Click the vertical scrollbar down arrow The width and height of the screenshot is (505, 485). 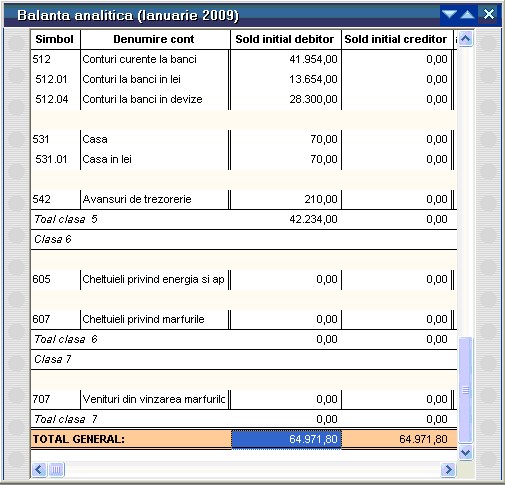[465, 452]
